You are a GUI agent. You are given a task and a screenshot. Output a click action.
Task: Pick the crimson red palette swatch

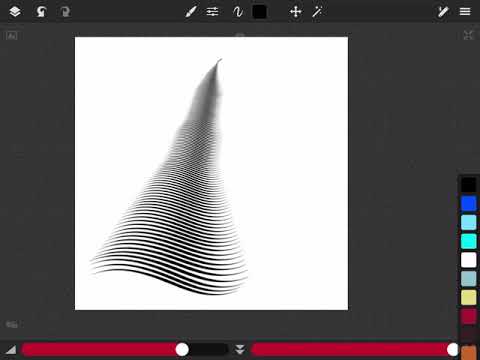pos(469,316)
